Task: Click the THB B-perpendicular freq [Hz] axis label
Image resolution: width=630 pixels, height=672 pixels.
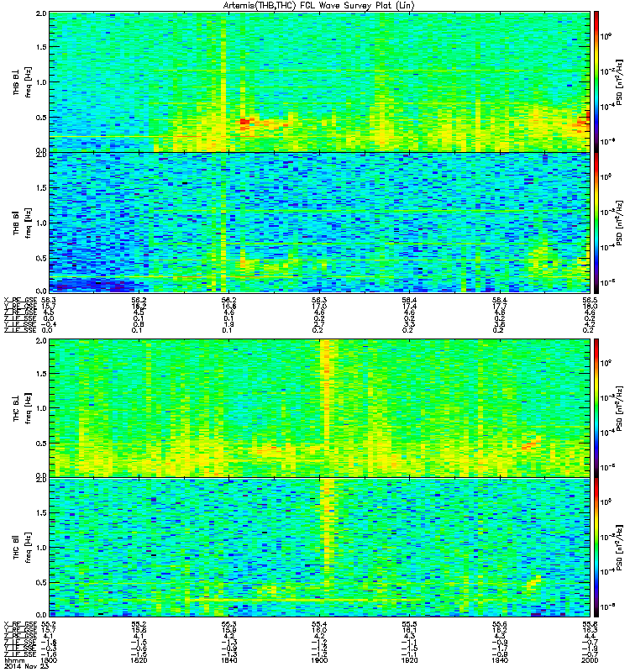Action: (21, 81)
